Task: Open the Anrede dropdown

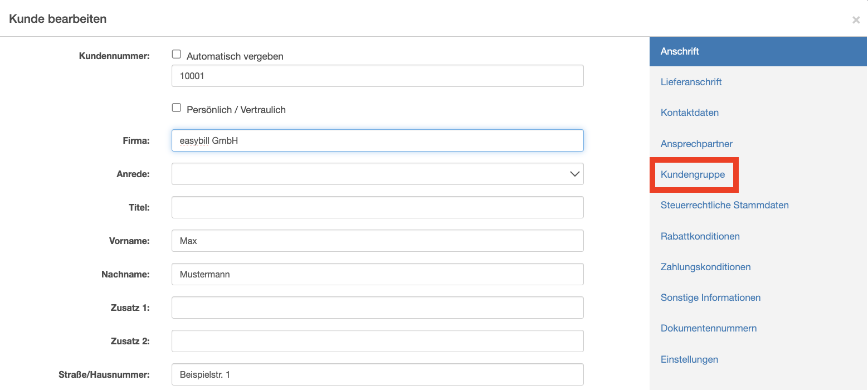Action: 377,174
